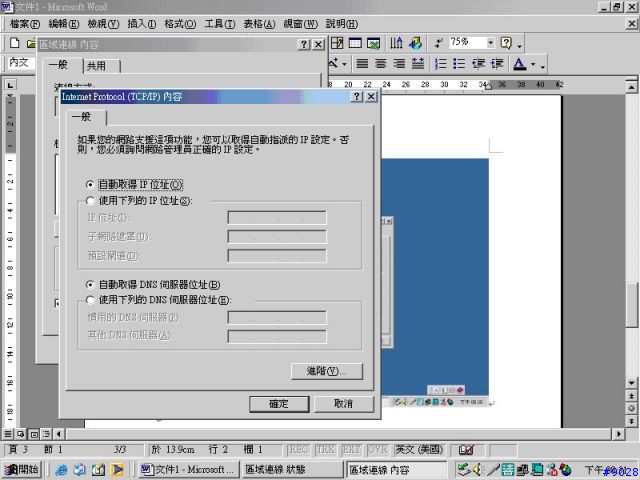Viewport: 640px width, 480px height.
Task: Click the Font Color letter A icon
Action: click(520, 64)
